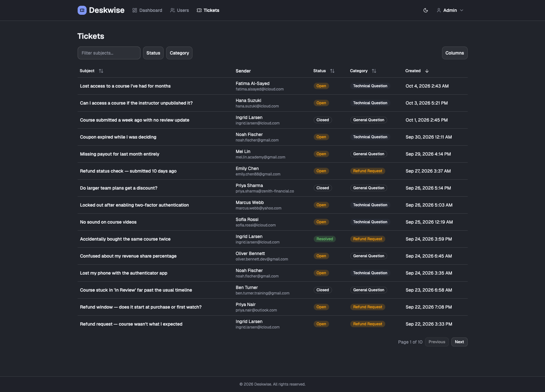This screenshot has height=392, width=545.
Task: Click Refund Request badge on Emily Chen's ticket
Action: pyautogui.click(x=368, y=171)
